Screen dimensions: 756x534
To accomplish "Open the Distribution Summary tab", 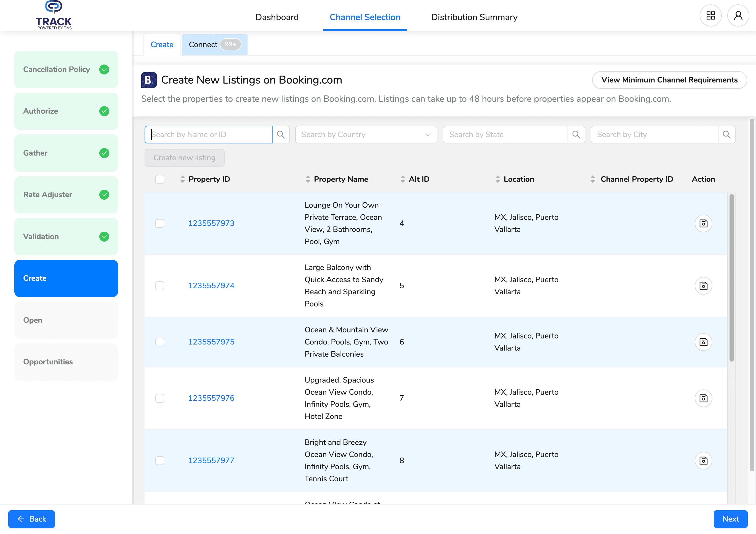I will tap(474, 17).
